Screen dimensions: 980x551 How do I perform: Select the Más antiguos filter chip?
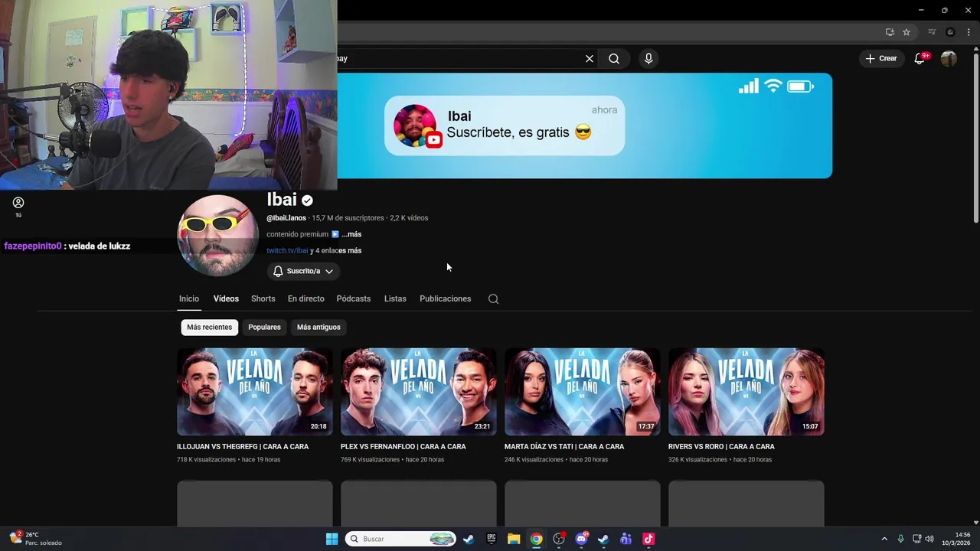point(318,327)
